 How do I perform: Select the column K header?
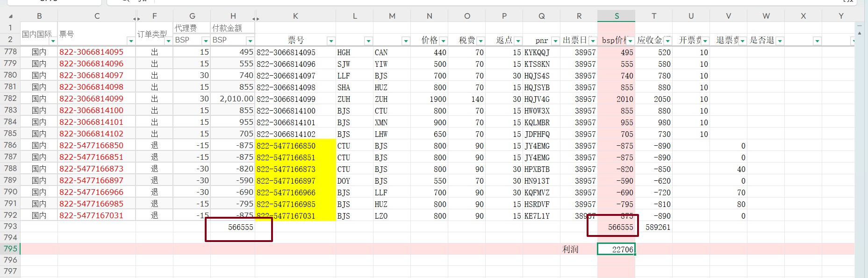pyautogui.click(x=295, y=16)
